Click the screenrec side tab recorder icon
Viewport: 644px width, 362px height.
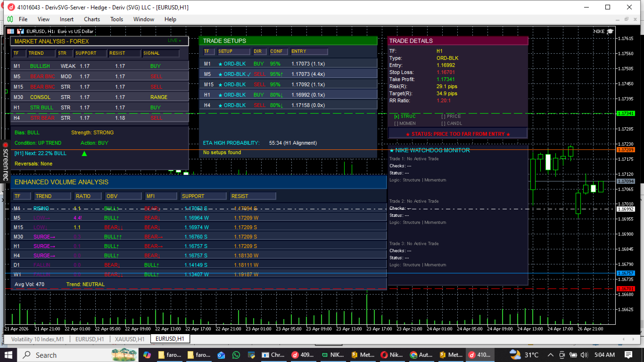[6, 145]
